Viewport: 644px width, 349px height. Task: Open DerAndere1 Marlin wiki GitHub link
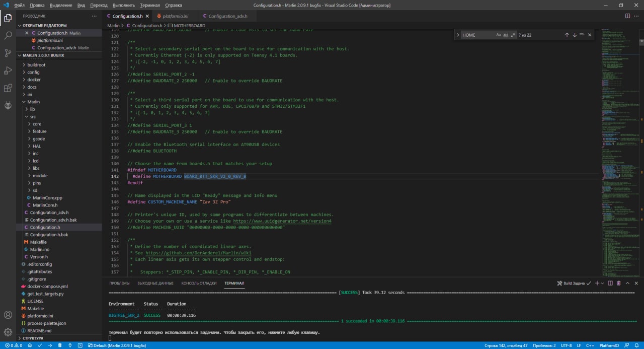(x=198, y=253)
